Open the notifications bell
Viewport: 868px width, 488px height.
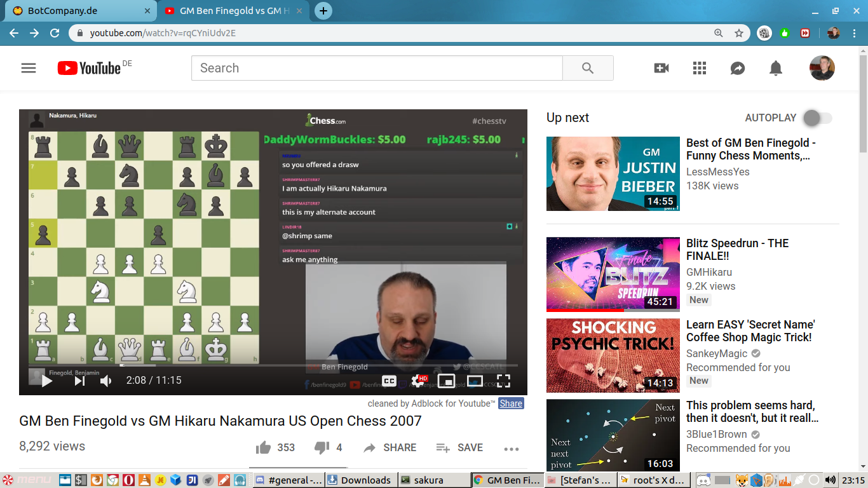click(x=776, y=68)
